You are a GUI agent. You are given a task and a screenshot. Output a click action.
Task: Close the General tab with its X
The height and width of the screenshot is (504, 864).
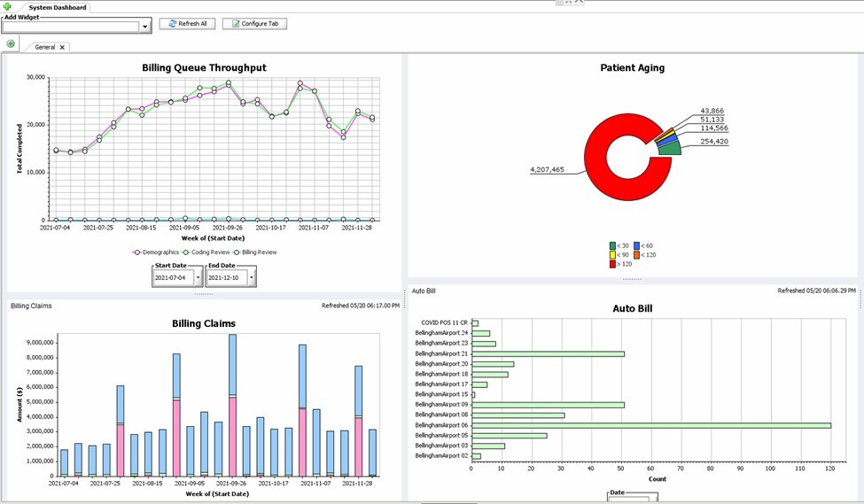[62, 47]
